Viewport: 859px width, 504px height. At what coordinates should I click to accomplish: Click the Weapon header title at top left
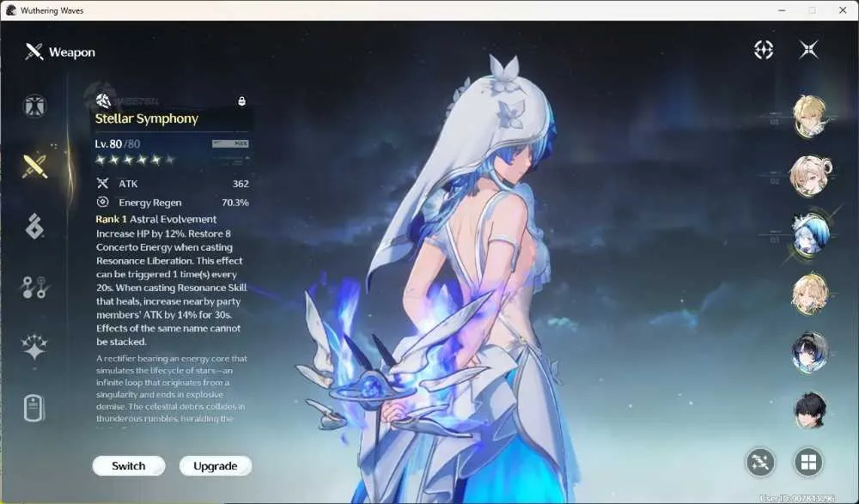point(72,52)
